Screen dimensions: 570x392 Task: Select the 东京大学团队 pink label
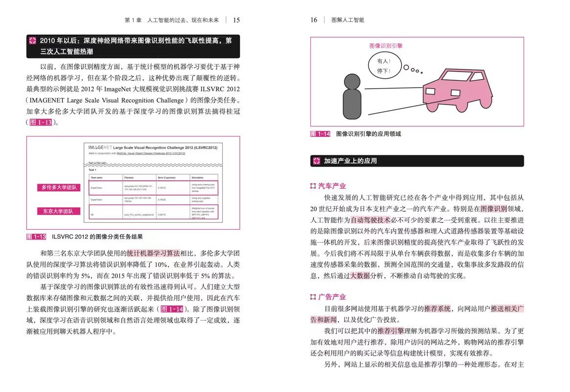59,211
